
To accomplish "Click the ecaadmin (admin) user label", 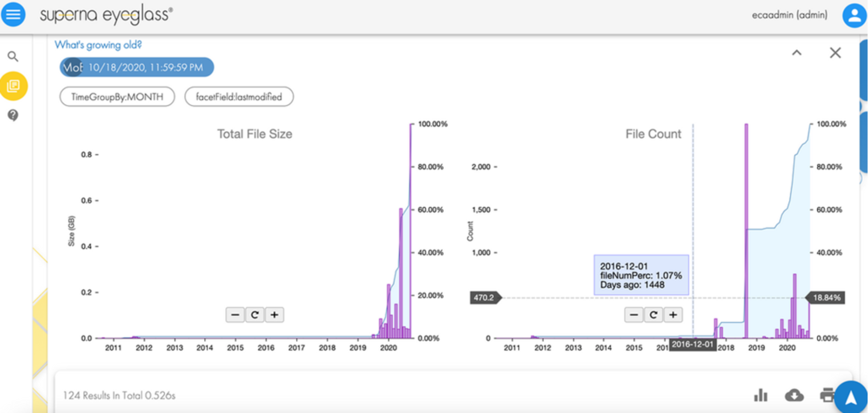I will [789, 15].
